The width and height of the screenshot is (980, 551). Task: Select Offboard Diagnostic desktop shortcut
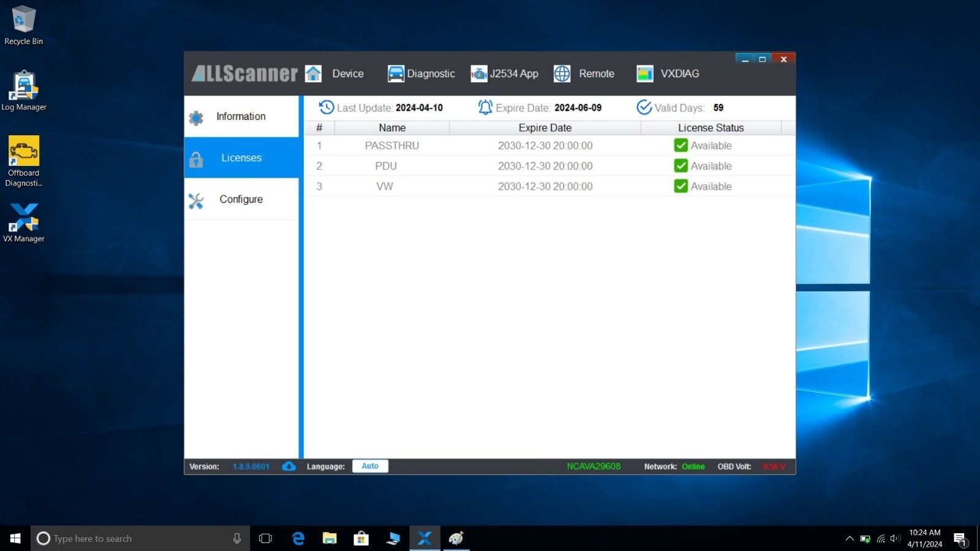23,162
